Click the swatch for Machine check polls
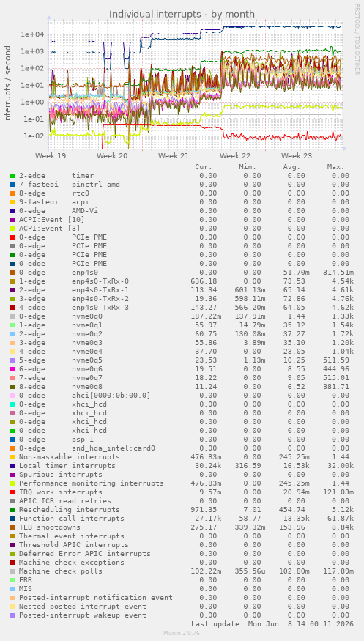Image resolution: width=364 pixels, height=641 pixels. pyautogui.click(x=12, y=571)
